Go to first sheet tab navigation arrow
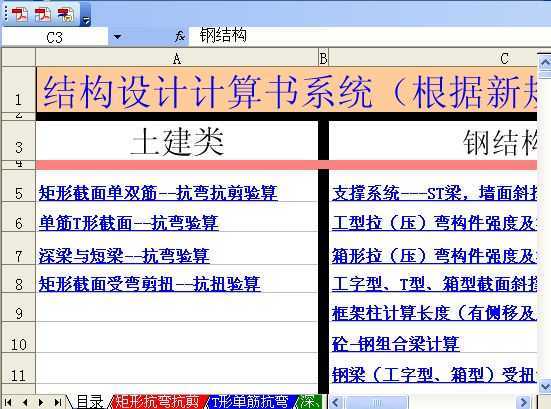 point(8,402)
